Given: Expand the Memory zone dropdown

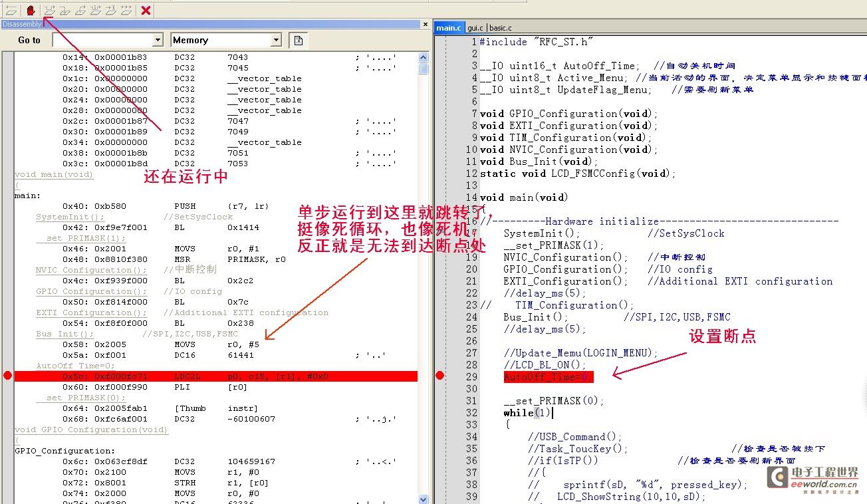Looking at the screenshot, I should 276,41.
